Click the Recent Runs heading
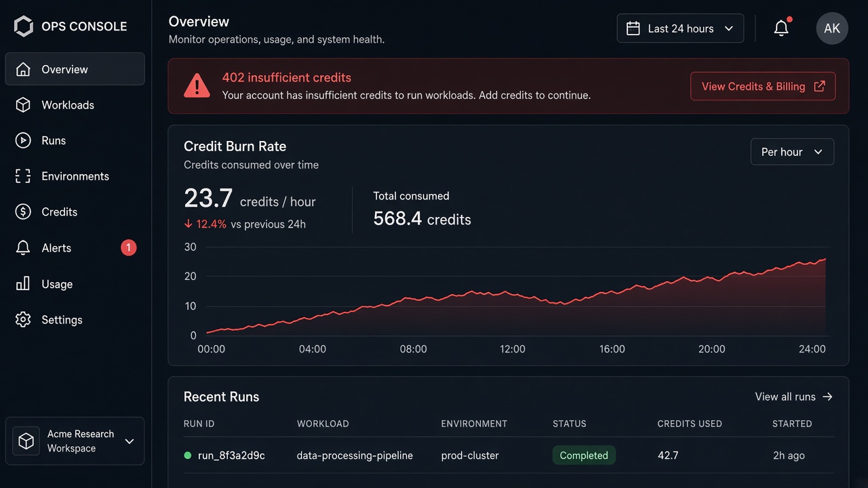Viewport: 868px width, 488px height. pyautogui.click(x=221, y=396)
